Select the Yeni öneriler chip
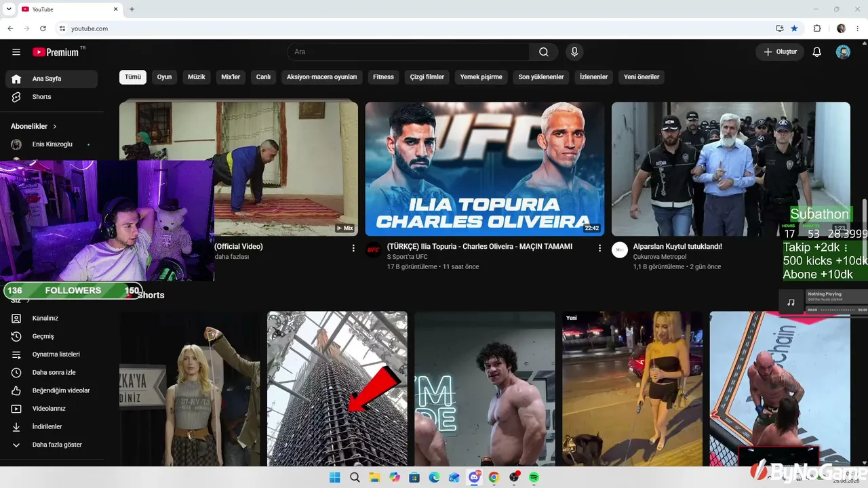Viewport: 868px width, 488px height. tap(642, 77)
